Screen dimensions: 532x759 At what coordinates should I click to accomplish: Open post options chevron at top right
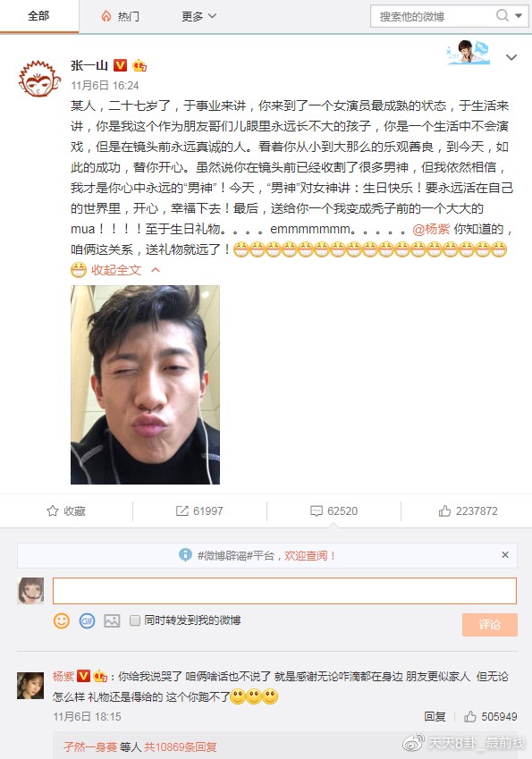(511, 57)
